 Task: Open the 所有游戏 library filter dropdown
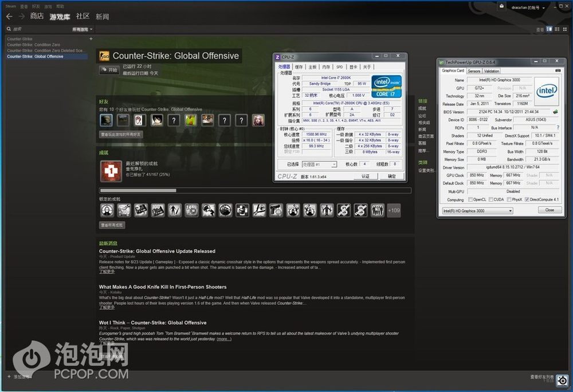82,29
